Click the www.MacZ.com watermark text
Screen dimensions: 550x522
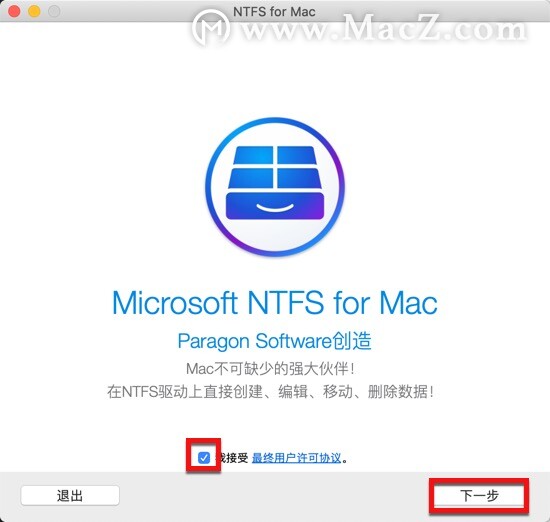point(384,27)
